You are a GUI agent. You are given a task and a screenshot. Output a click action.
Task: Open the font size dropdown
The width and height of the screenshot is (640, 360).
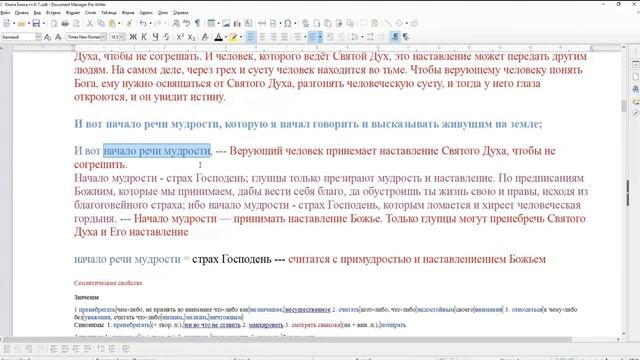122,37
